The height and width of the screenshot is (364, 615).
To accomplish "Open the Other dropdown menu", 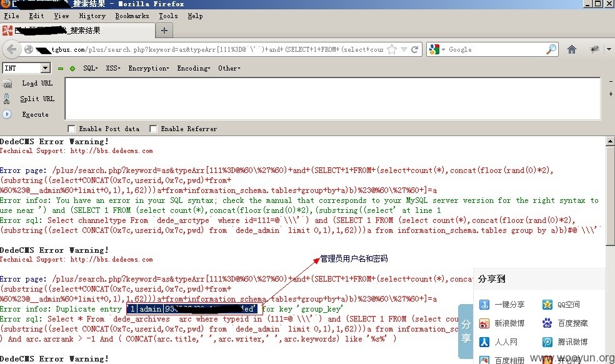I will pos(229,68).
